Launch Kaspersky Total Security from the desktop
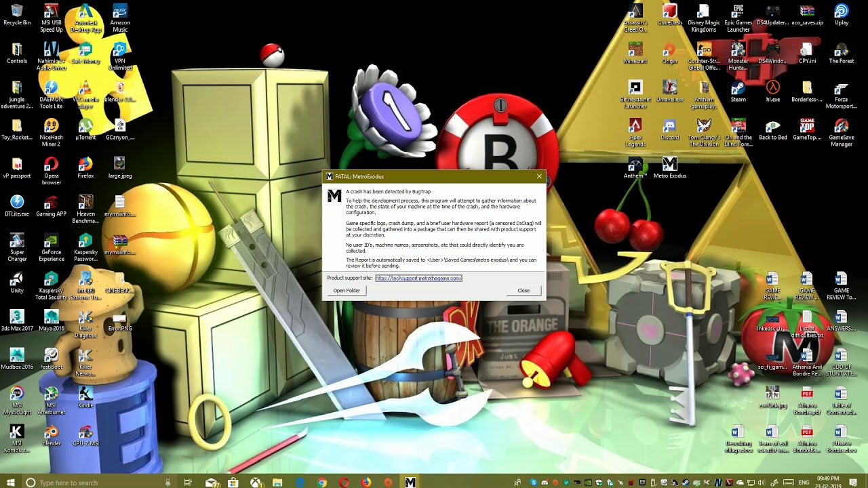868x488 pixels. point(52,286)
